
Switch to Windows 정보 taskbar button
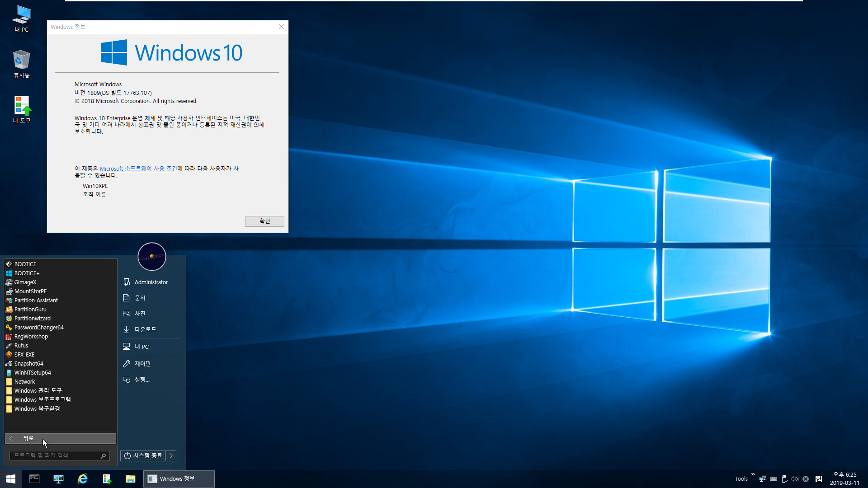click(179, 479)
